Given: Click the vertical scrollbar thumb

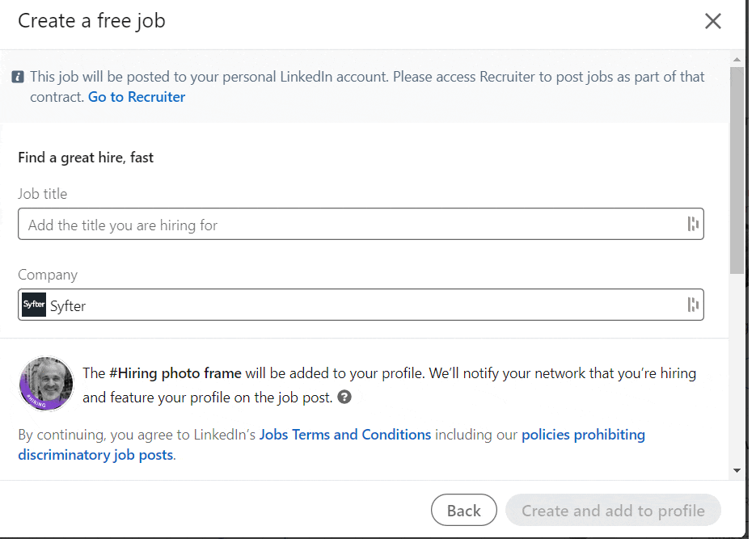Looking at the screenshot, I should click(737, 170).
